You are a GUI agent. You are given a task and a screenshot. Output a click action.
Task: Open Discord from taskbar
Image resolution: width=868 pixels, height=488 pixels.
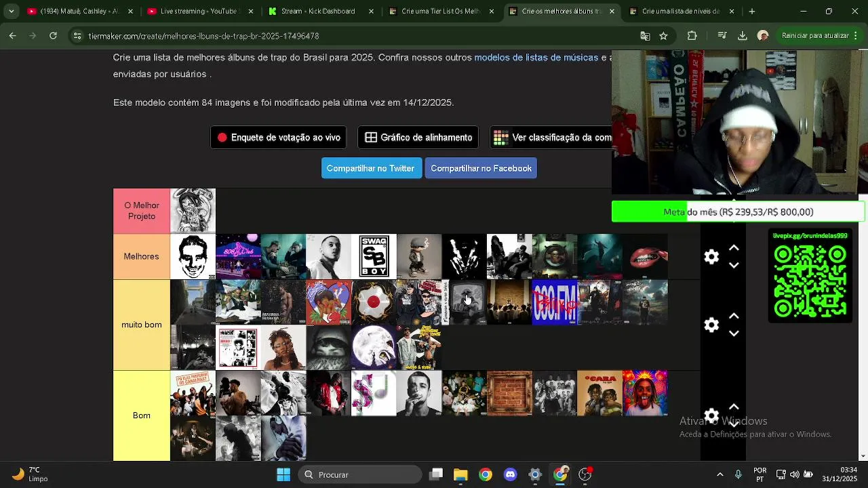coord(510,474)
